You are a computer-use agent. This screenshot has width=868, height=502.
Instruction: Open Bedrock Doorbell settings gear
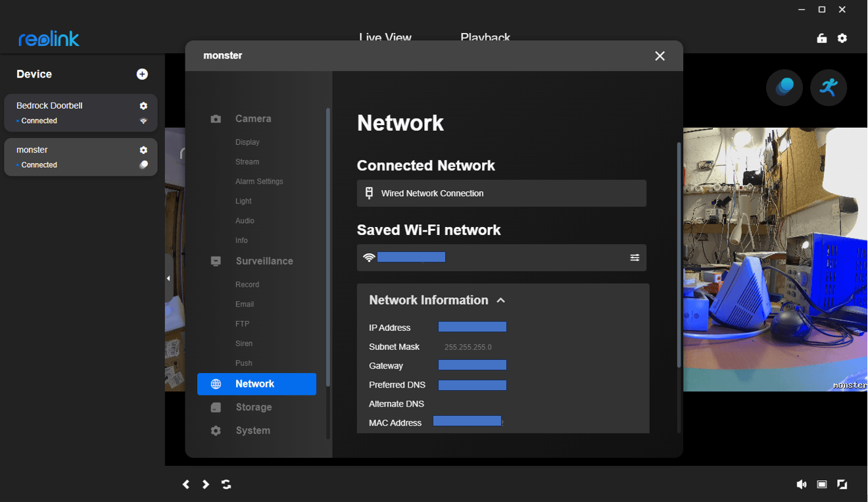tap(143, 106)
